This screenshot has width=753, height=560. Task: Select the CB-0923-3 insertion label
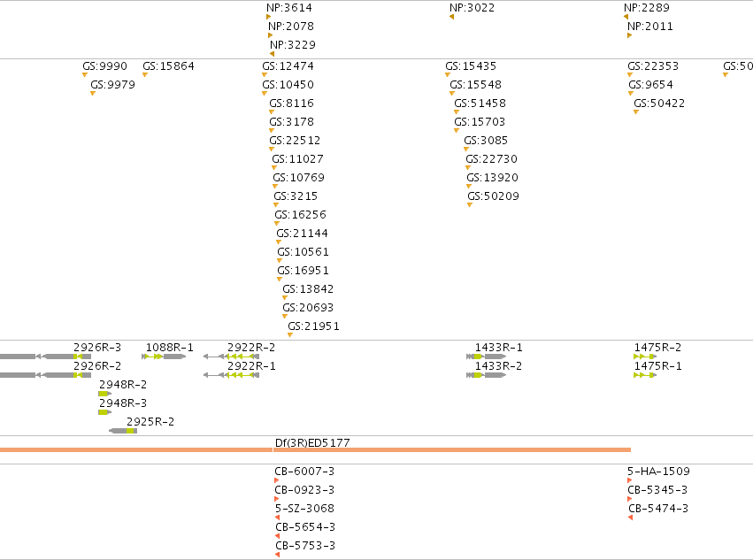click(x=304, y=490)
